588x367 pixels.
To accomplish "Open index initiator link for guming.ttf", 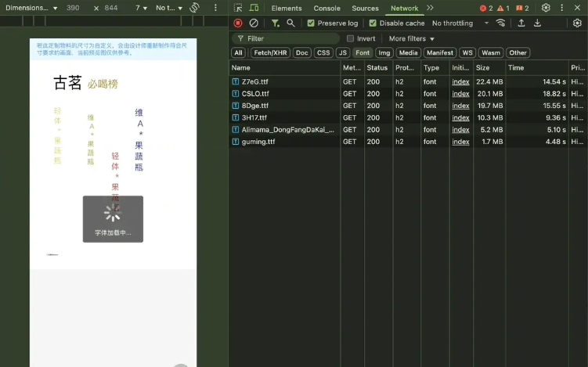I will point(460,142).
